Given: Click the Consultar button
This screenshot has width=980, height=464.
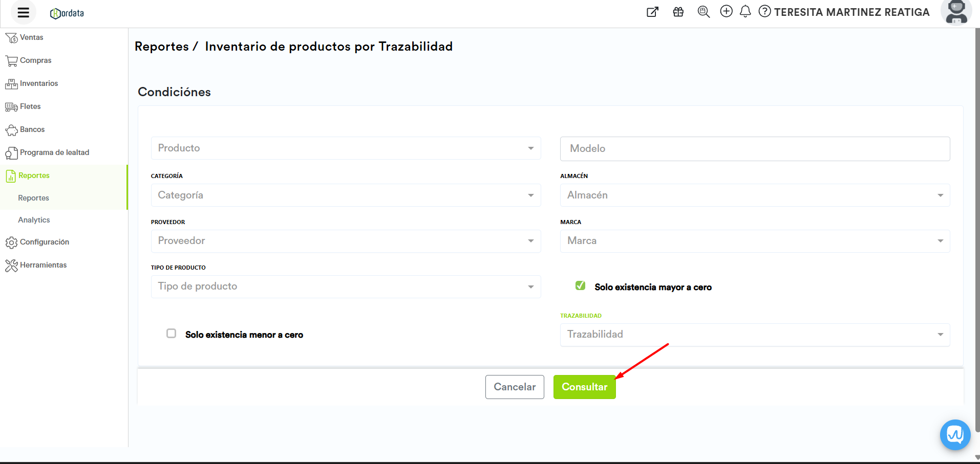Looking at the screenshot, I should 584,387.
